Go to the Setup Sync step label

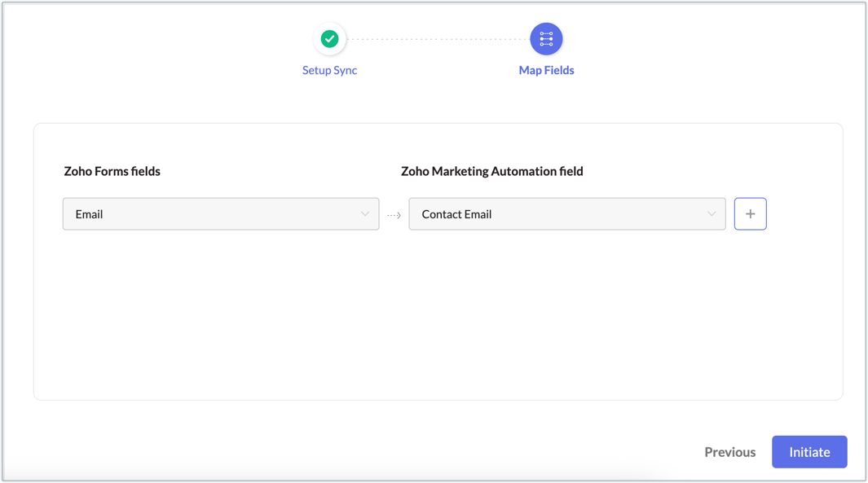click(329, 70)
